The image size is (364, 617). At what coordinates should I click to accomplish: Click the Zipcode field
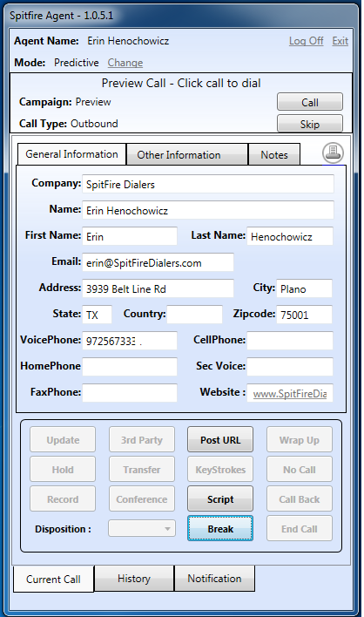tap(304, 315)
